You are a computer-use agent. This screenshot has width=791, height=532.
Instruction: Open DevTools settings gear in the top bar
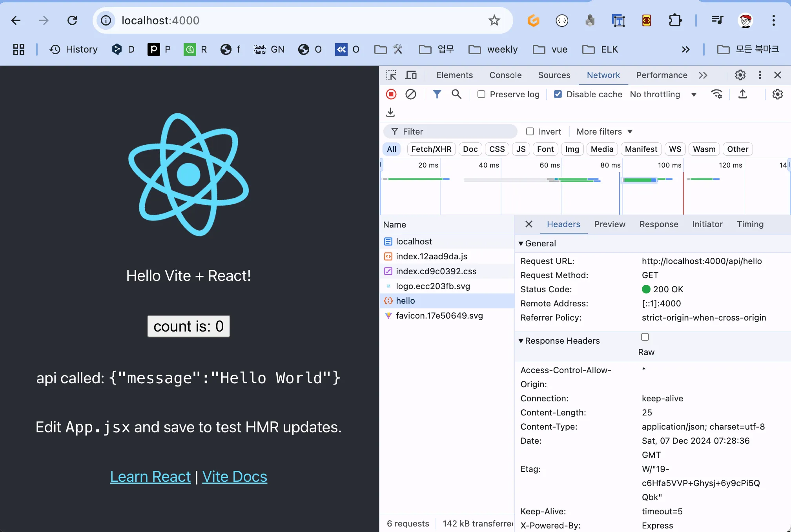point(740,75)
